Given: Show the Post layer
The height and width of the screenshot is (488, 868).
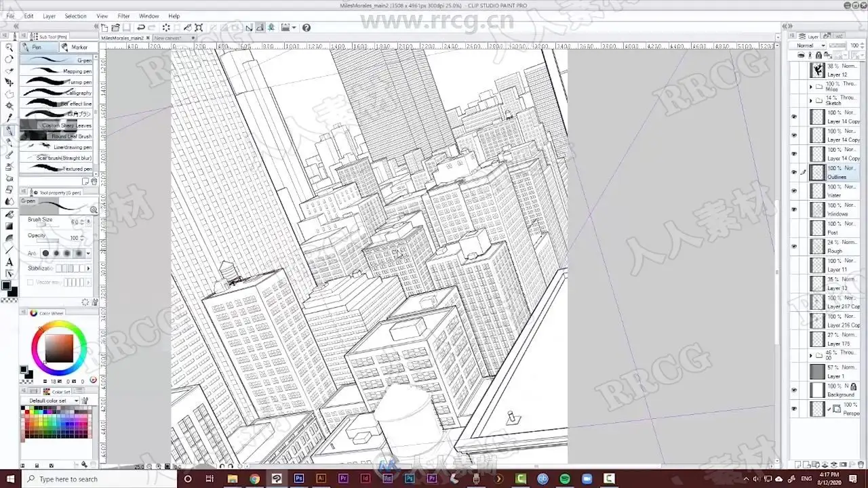Looking at the screenshot, I should 794,228.
